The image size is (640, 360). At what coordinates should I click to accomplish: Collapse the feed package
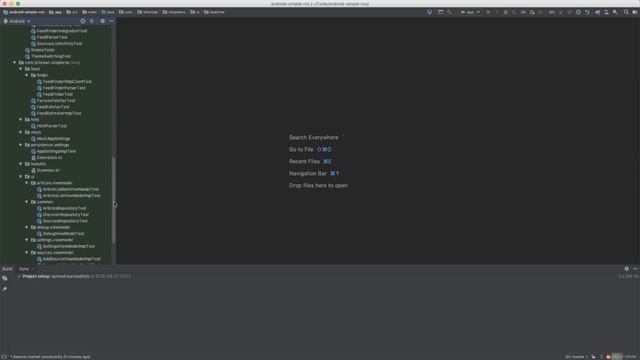[21, 69]
